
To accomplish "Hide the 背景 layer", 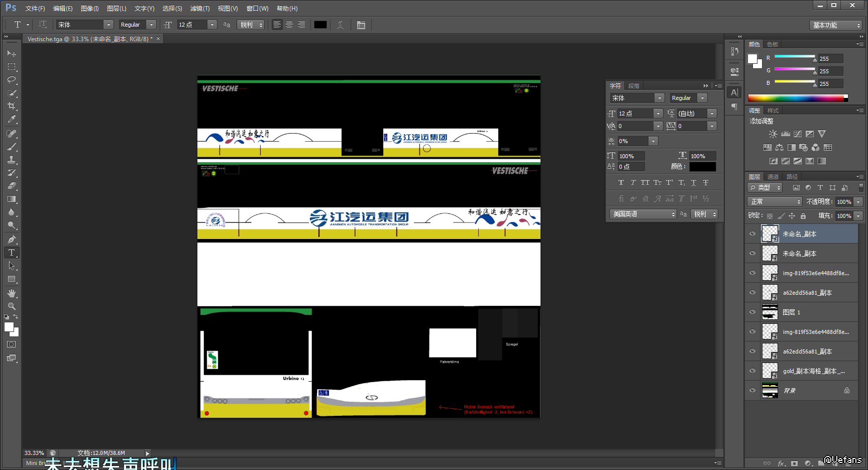I will click(752, 390).
